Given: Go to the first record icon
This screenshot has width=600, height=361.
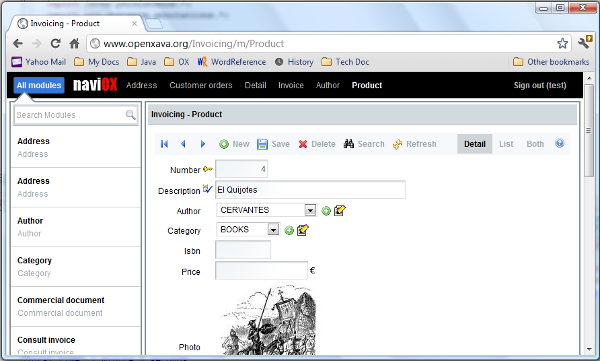Looking at the screenshot, I should [x=165, y=144].
